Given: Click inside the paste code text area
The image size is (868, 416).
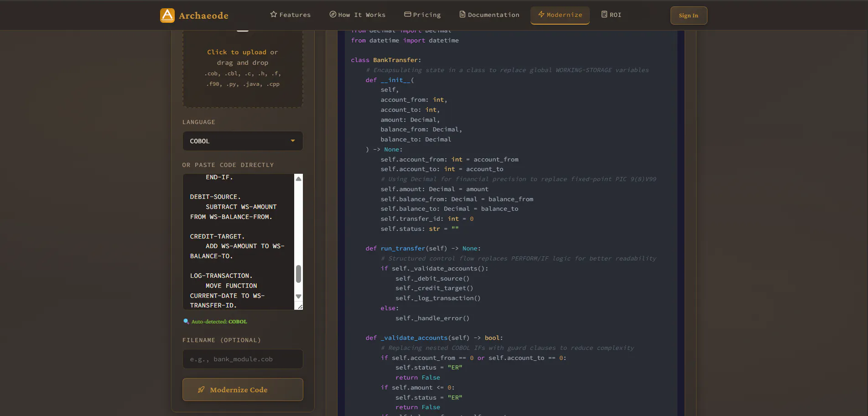Looking at the screenshot, I should pos(239,242).
